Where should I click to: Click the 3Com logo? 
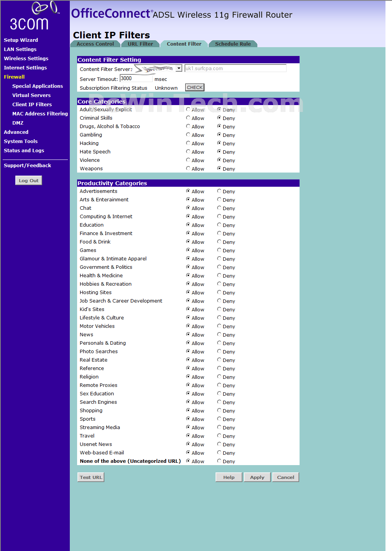click(x=34, y=16)
